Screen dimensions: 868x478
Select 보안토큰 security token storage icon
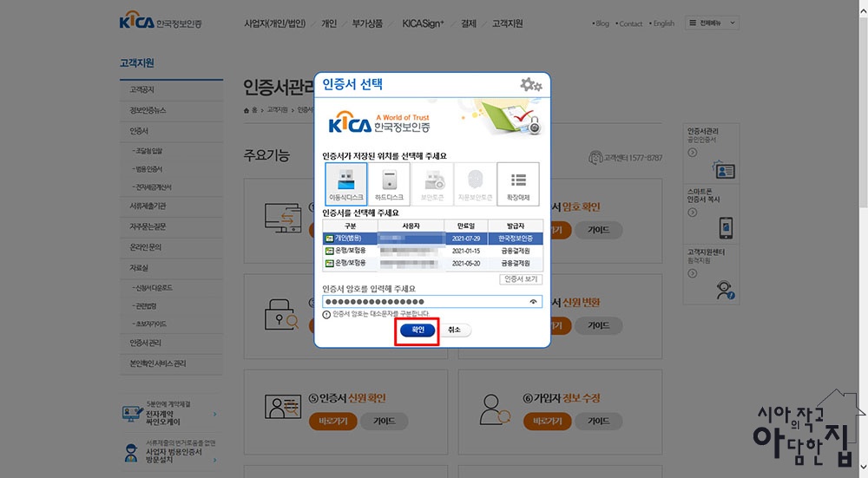(x=432, y=184)
